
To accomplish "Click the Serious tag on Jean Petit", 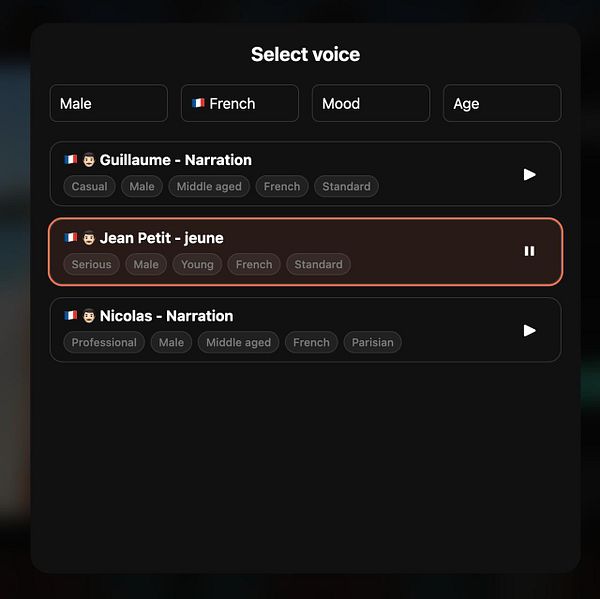I will click(x=91, y=264).
